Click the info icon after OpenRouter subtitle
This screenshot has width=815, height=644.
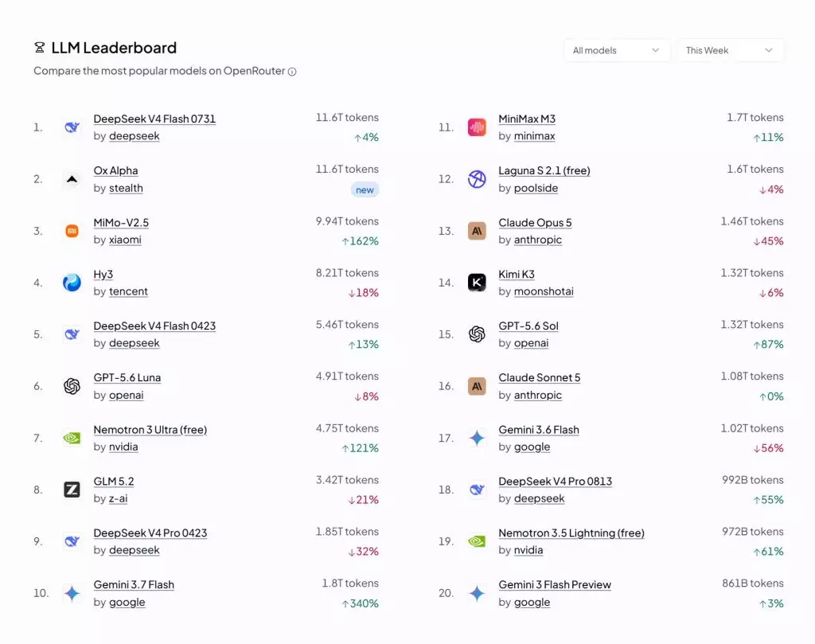tap(292, 71)
